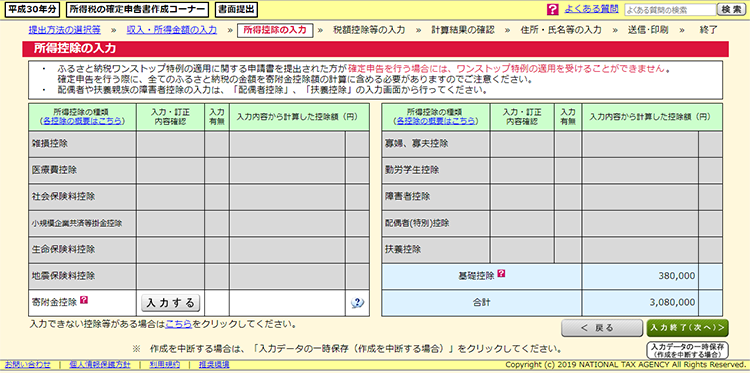The width and height of the screenshot is (750, 373).
Task: Click the 平成30年分 label box
Action: [33, 9]
